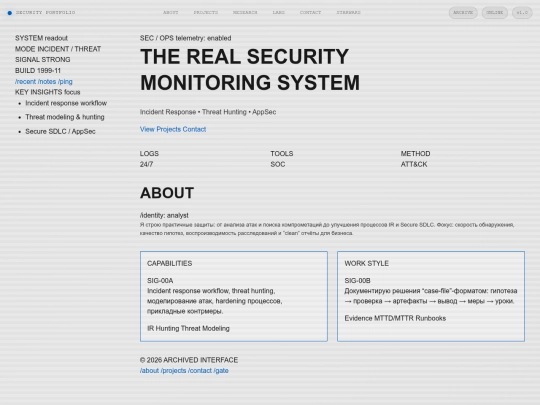Click the '/identity: analyst' line
The image size is (540, 405).
[x=164, y=215]
